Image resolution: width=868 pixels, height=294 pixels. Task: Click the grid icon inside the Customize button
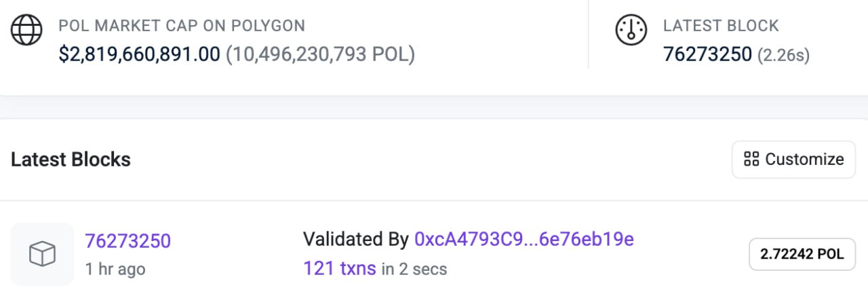coord(751,160)
